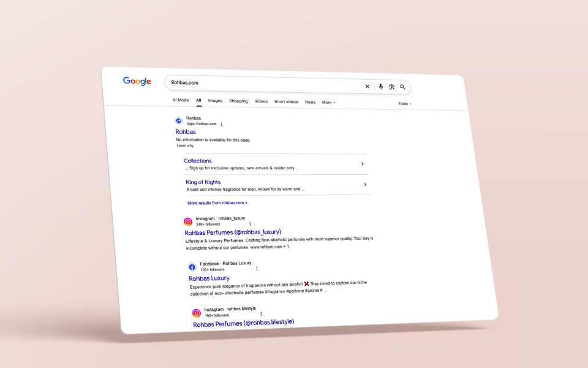Image resolution: width=588 pixels, height=368 pixels.
Task: Open the Tools dropdown
Action: [x=405, y=104]
